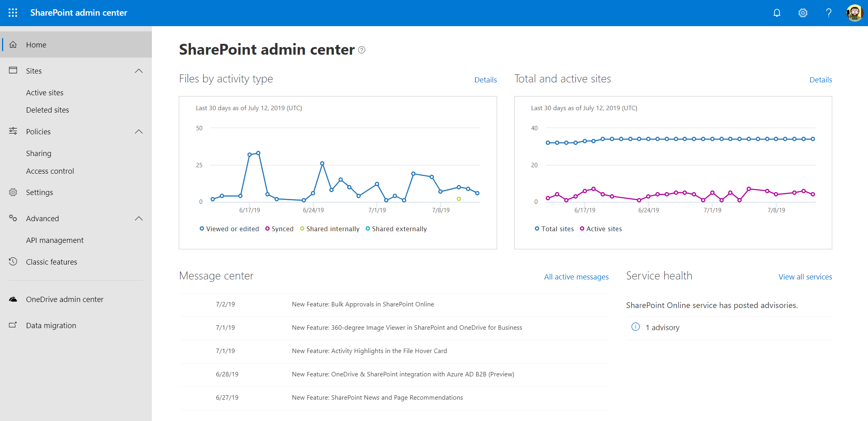Click the OneDrive cloud icon
The width and height of the screenshot is (868, 421).
13,299
